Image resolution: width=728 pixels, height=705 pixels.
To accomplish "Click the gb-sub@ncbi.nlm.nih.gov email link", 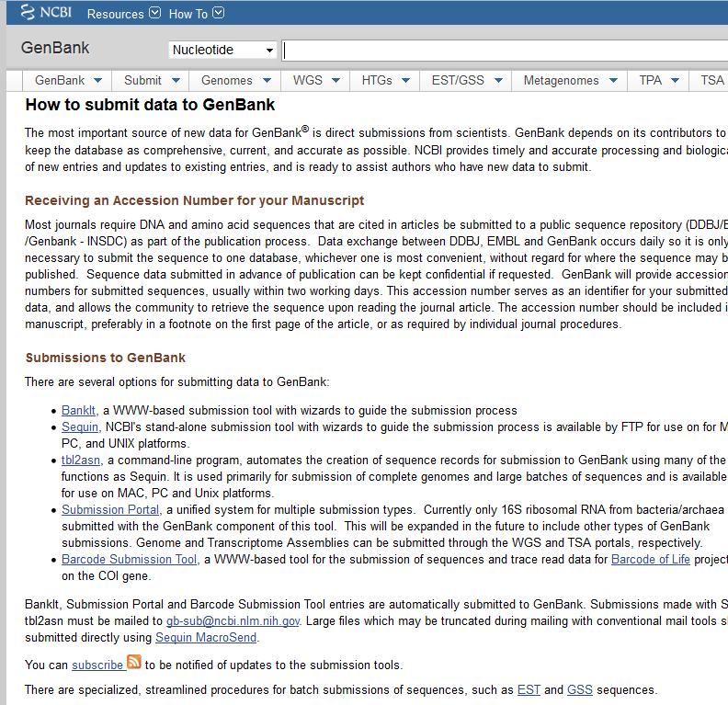I will [x=233, y=621].
